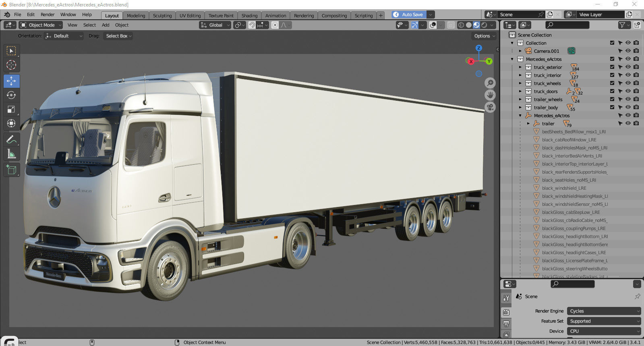The height and width of the screenshot is (346, 644).
Task: Click the red X axis gizmo
Action: pos(470,61)
